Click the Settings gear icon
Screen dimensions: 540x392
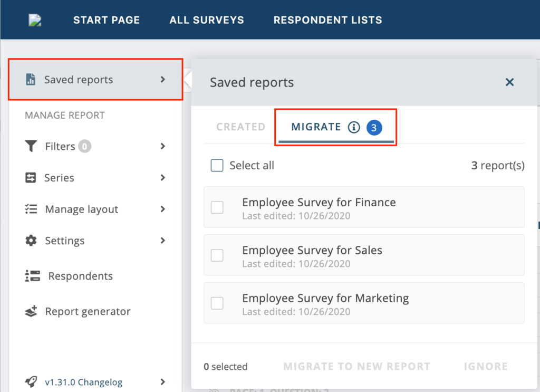pyautogui.click(x=31, y=241)
